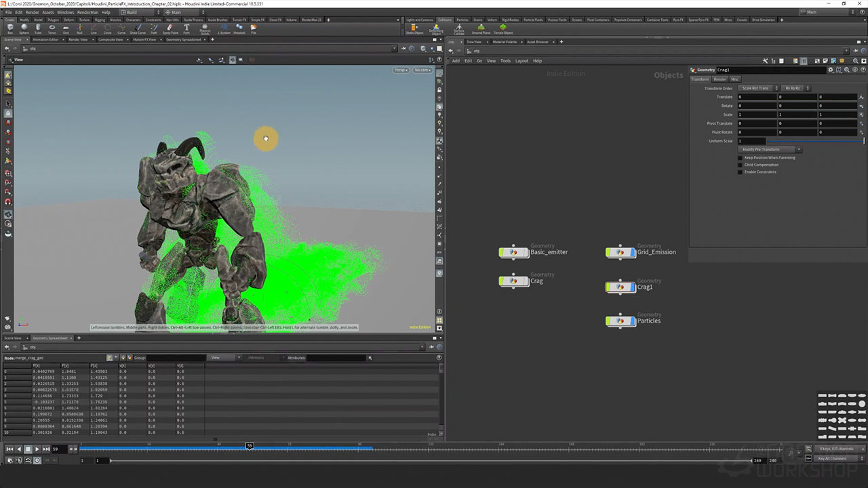The image size is (868, 488).
Task: Toggle display flag on Crag node
Action: (x=525, y=281)
